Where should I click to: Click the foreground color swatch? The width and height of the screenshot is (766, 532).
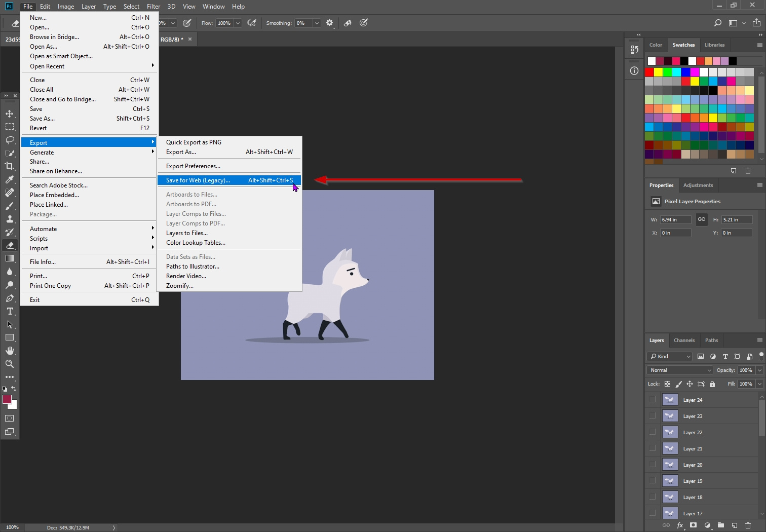pos(7,399)
